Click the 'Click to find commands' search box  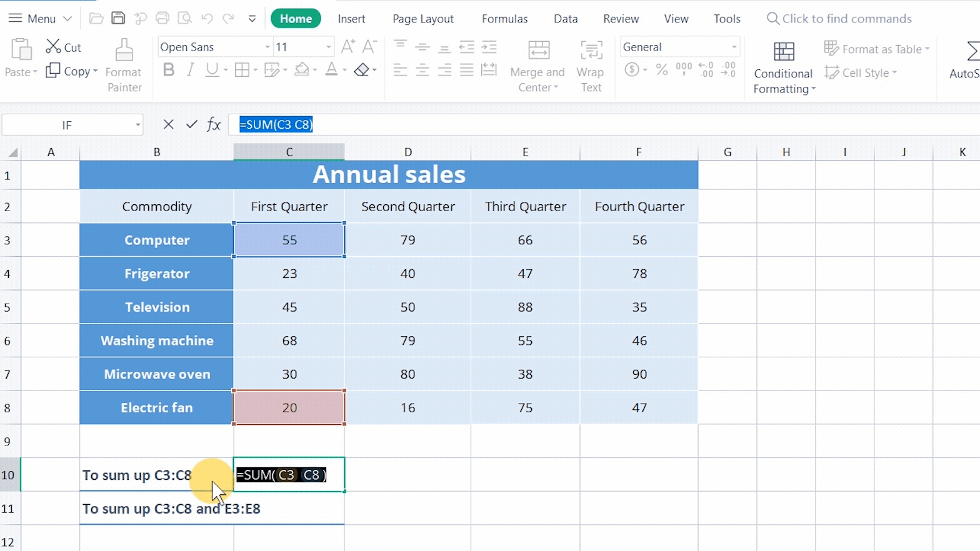tap(846, 19)
